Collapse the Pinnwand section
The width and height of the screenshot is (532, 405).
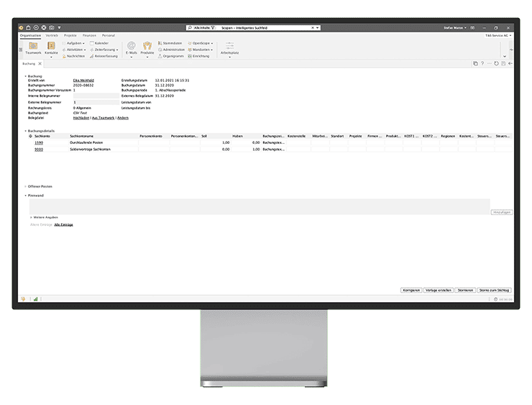click(25, 196)
